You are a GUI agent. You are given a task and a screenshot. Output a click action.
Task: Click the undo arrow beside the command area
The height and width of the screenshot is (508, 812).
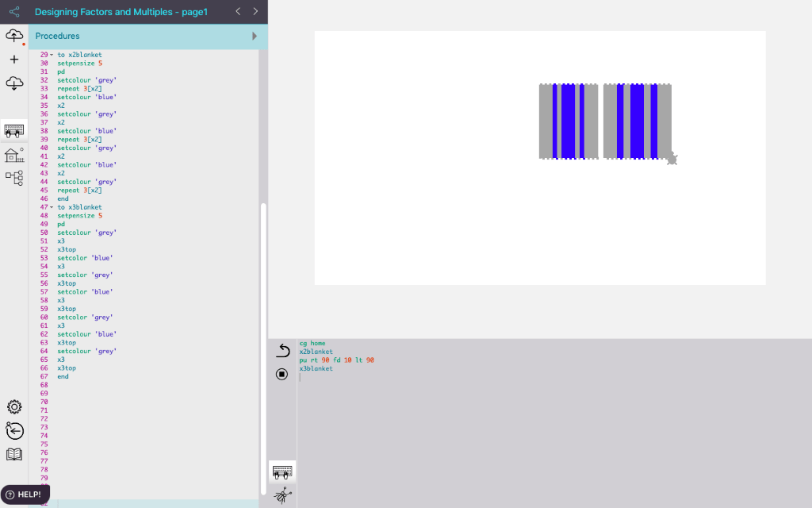[x=282, y=350]
